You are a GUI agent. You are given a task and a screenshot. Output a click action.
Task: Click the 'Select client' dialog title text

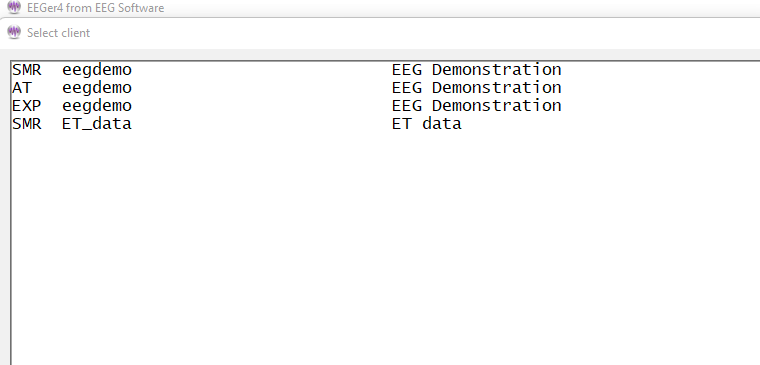tap(59, 33)
